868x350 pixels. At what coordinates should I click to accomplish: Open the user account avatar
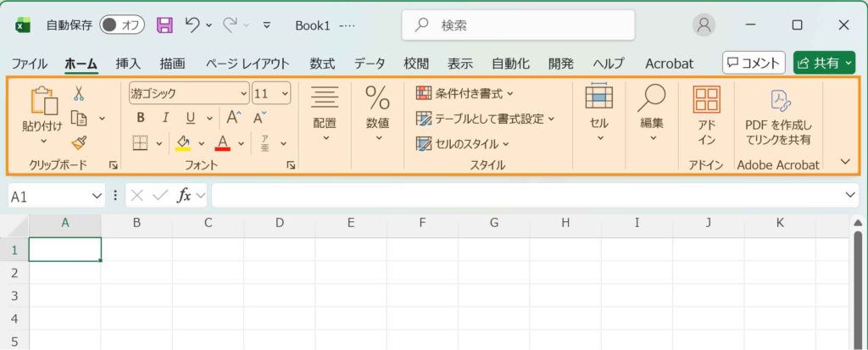704,25
